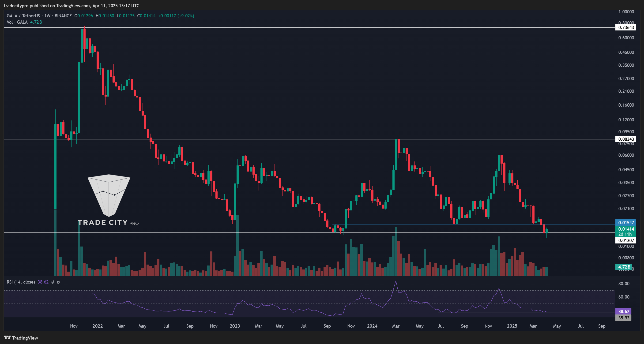The image size is (644, 344).
Task: Click the 0.01307 price label
Action: [626, 241]
